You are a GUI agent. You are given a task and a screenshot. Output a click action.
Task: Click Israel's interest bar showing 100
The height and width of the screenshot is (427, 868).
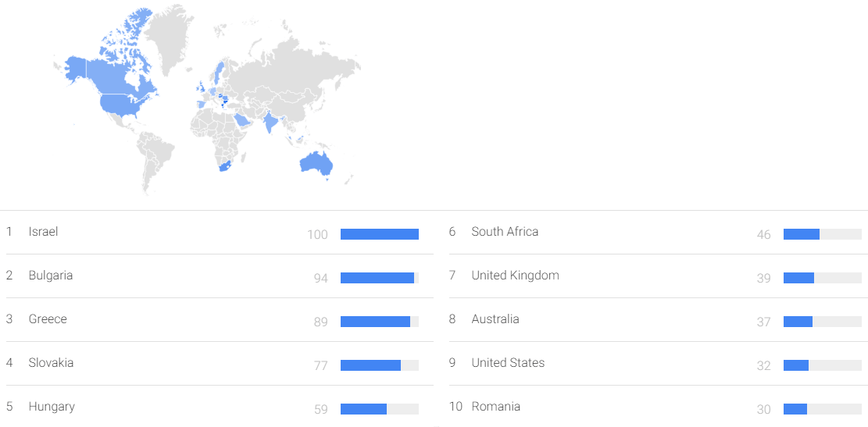click(x=380, y=234)
